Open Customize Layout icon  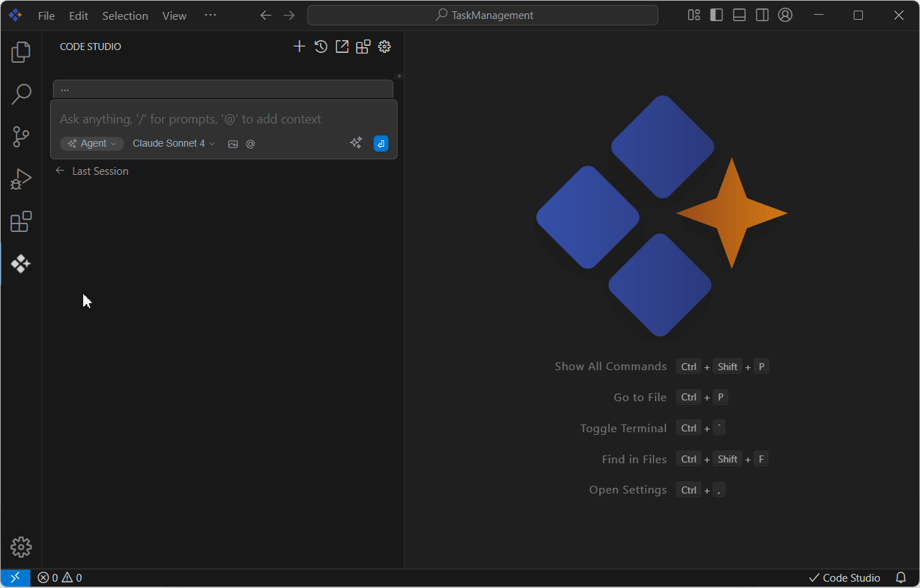[694, 16]
